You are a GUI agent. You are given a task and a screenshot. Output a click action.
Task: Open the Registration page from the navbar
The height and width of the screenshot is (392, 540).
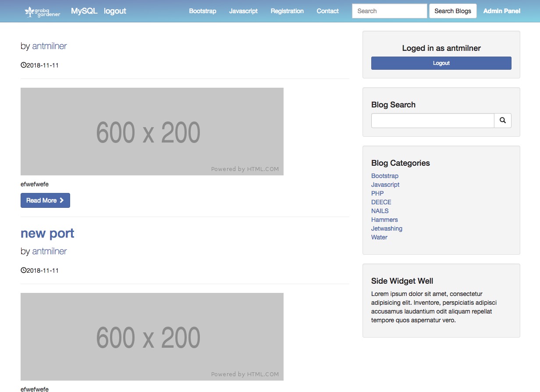coord(287,11)
